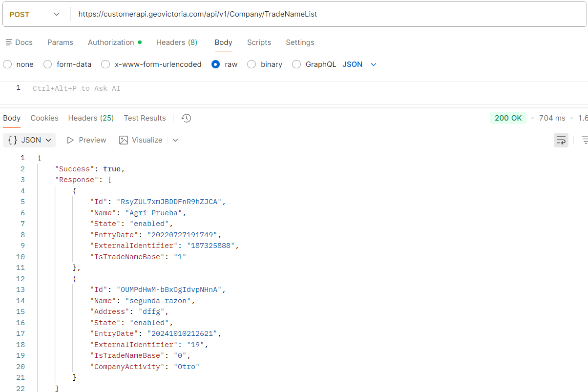Click the Preview play icon button
This screenshot has height=392, width=588.
(70, 140)
